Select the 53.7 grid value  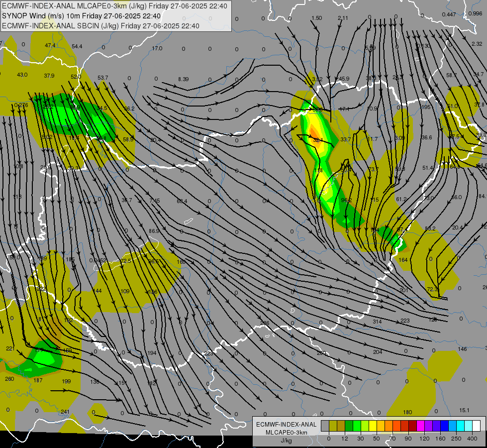pos(103,78)
